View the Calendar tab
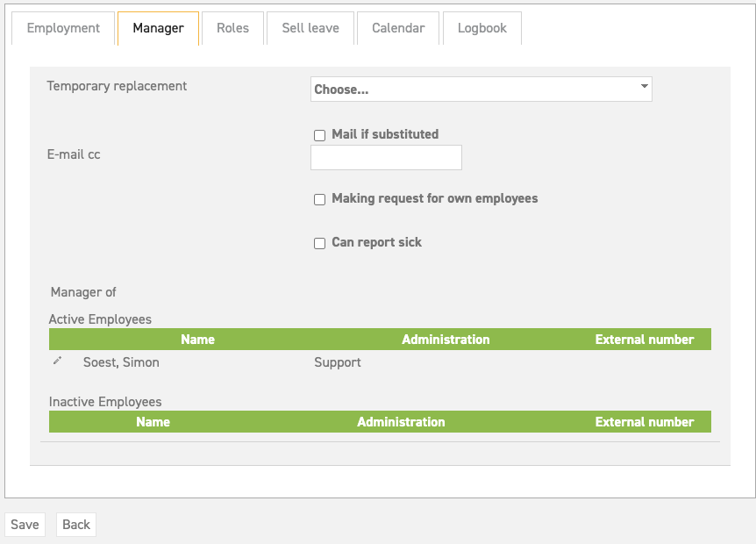756x544 pixels. pyautogui.click(x=397, y=27)
